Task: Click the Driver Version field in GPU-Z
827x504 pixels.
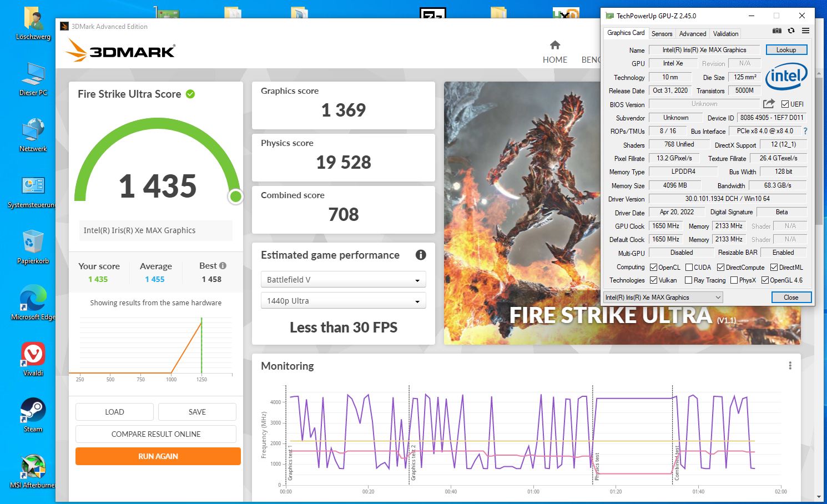Action: coord(727,199)
